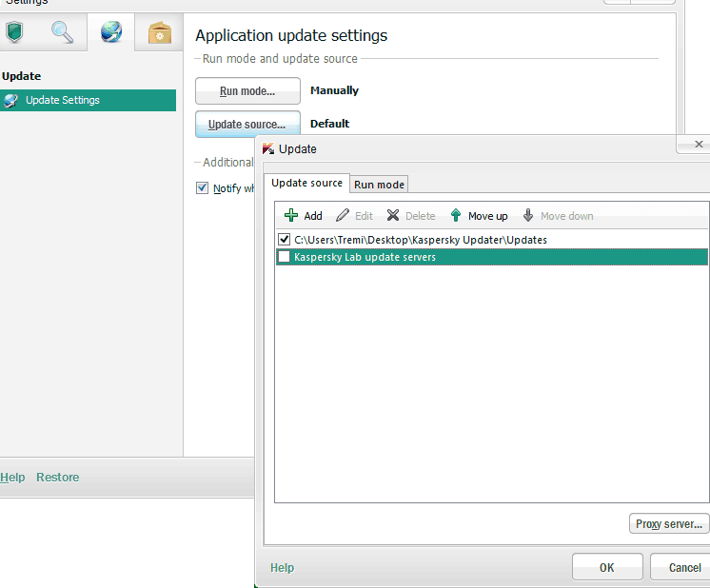The width and height of the screenshot is (710, 588).
Task: Check the Kaspersky Lab update servers checkbox
Action: point(284,257)
